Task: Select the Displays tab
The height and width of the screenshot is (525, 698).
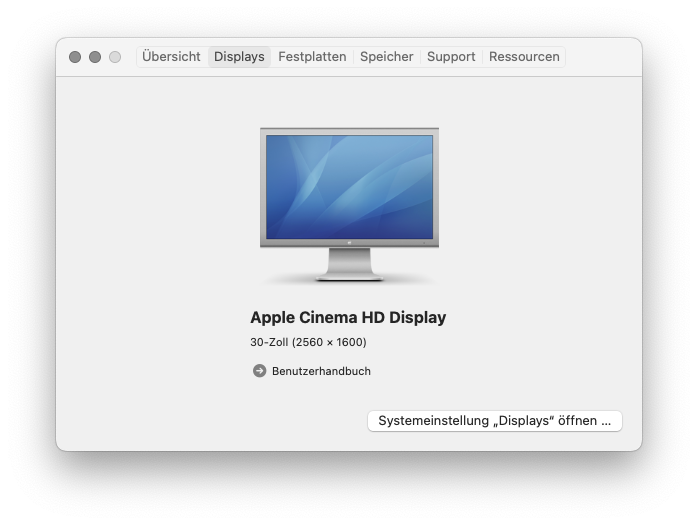Action: point(239,57)
